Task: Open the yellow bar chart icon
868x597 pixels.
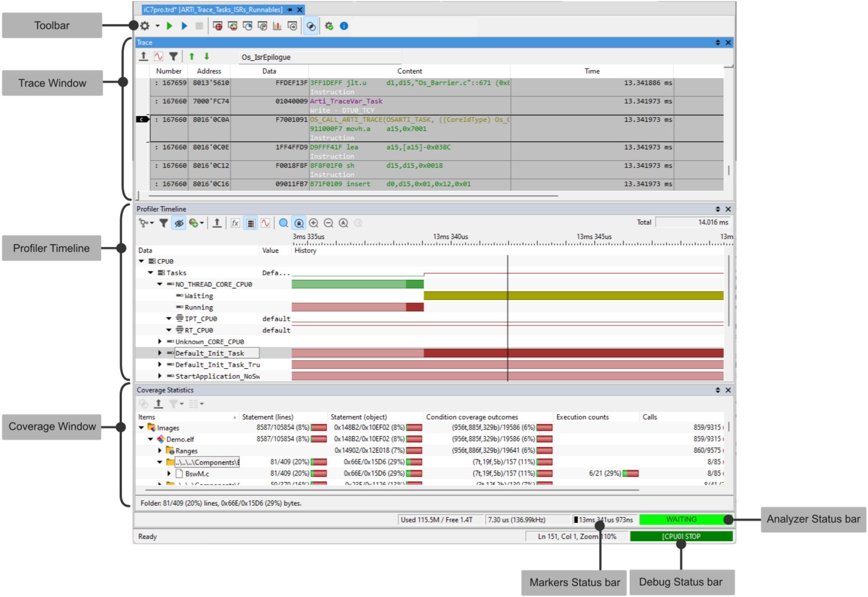Action: (277, 26)
